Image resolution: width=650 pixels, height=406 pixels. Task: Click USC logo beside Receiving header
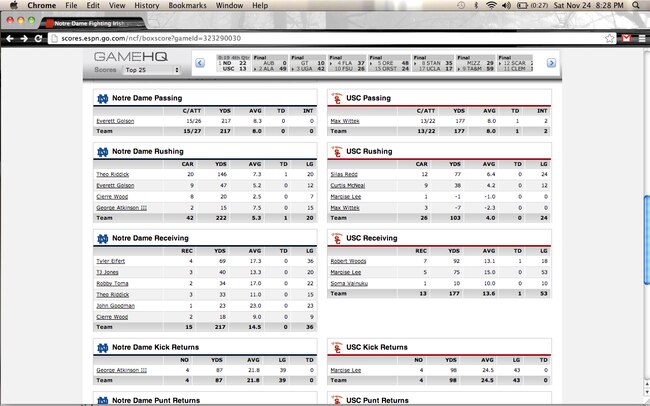pyautogui.click(x=337, y=238)
